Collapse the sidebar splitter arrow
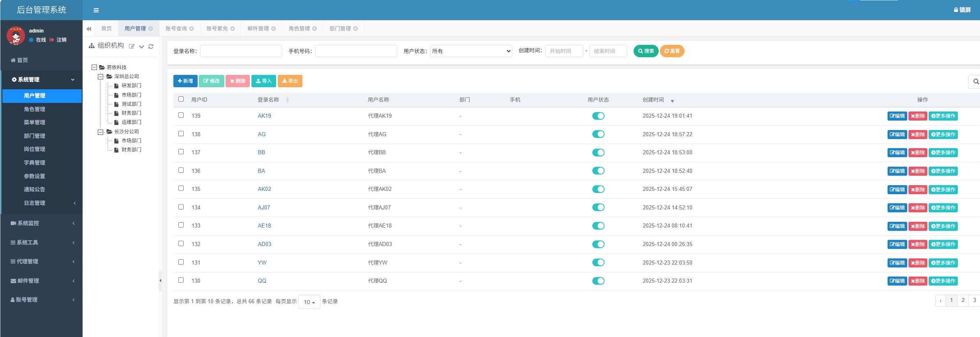980x337 pixels. pos(160,281)
